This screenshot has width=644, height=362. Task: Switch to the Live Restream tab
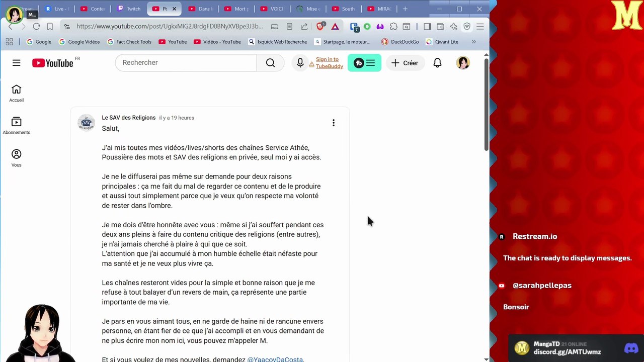(x=57, y=9)
